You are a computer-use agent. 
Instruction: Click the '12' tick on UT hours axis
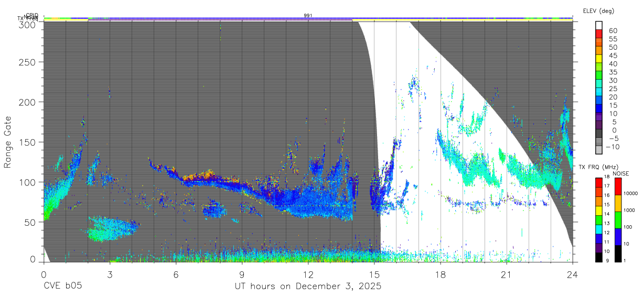tap(308, 274)
